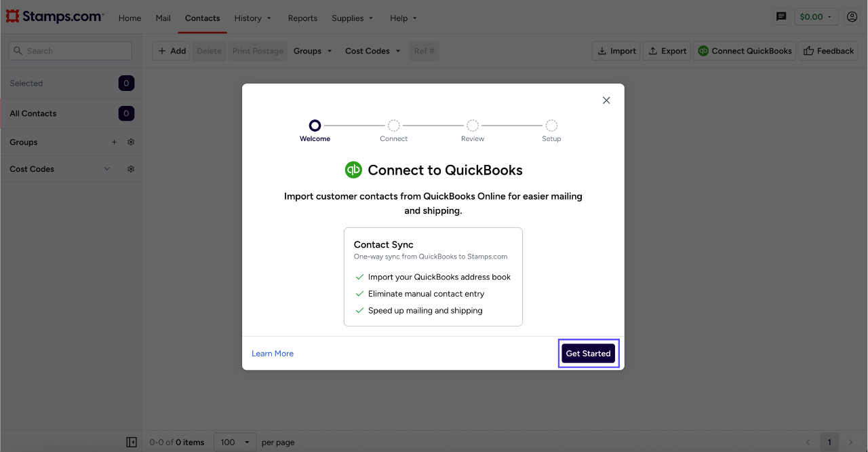868x452 pixels.
Task: Click the Groups sidebar label
Action: (x=24, y=142)
